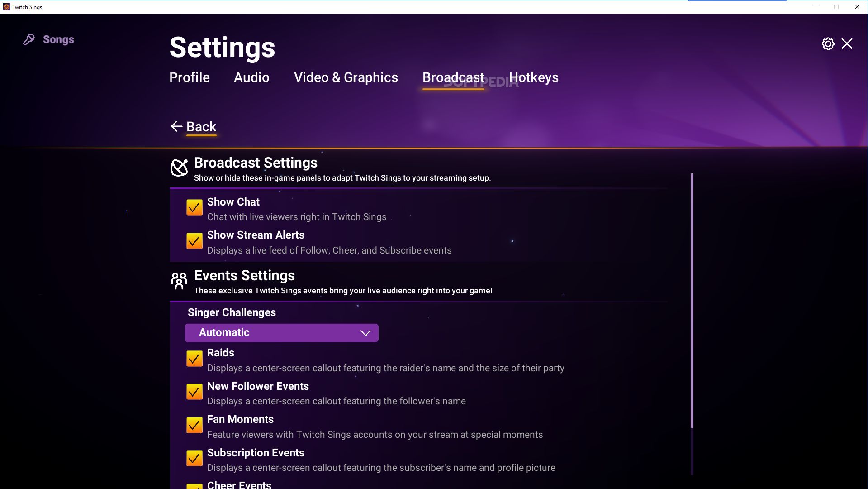Click the 'exclusive Twitch Sings events' subtitle
Image resolution: width=868 pixels, height=489 pixels.
pos(343,291)
